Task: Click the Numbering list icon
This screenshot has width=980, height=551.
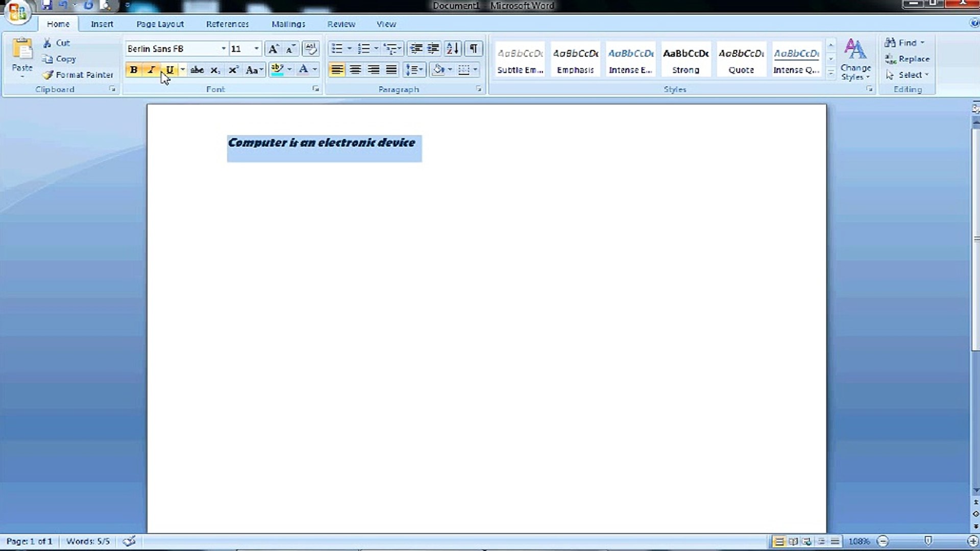Action: [363, 48]
